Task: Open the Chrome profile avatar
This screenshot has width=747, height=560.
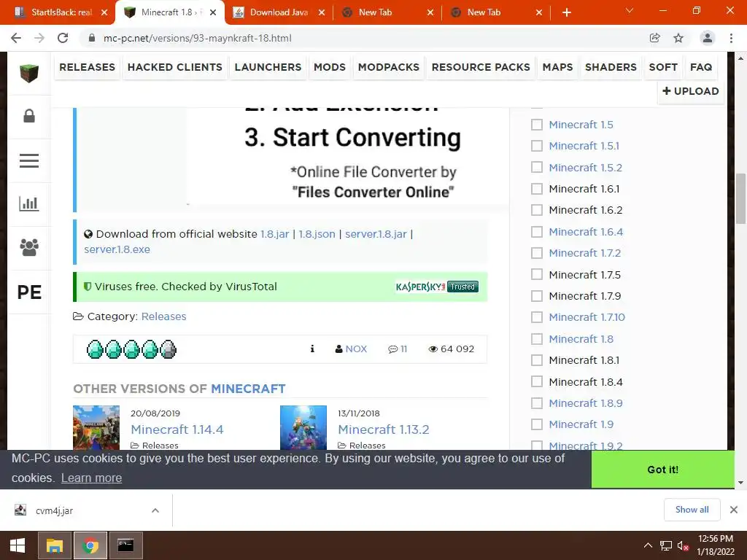Action: point(708,38)
